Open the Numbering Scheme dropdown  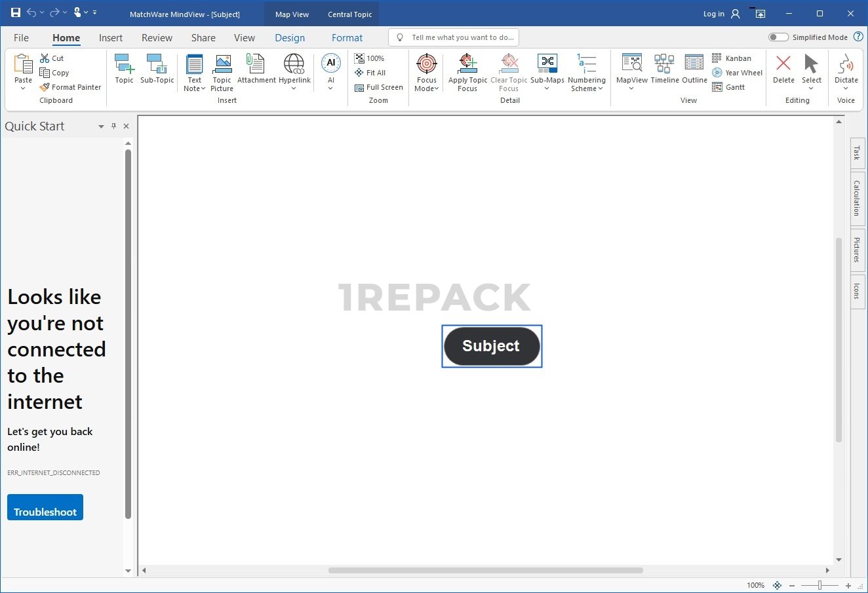point(587,88)
